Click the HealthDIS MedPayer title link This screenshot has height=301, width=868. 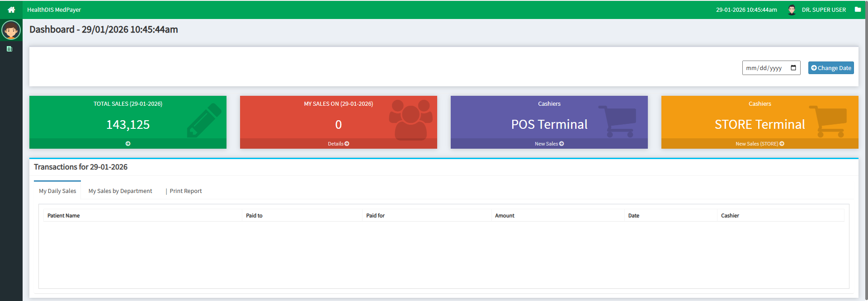tap(54, 9)
